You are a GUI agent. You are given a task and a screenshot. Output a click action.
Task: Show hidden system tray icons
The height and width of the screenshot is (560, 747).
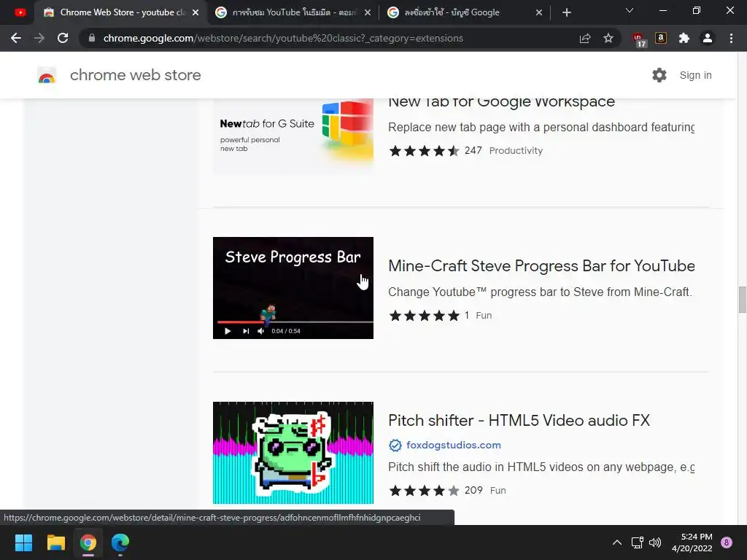(617, 542)
